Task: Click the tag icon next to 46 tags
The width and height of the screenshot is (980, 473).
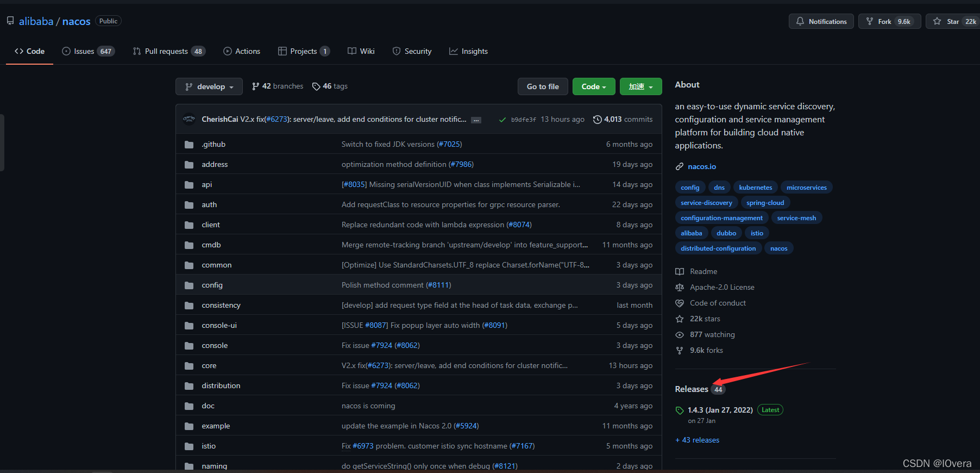Action: coord(316,86)
